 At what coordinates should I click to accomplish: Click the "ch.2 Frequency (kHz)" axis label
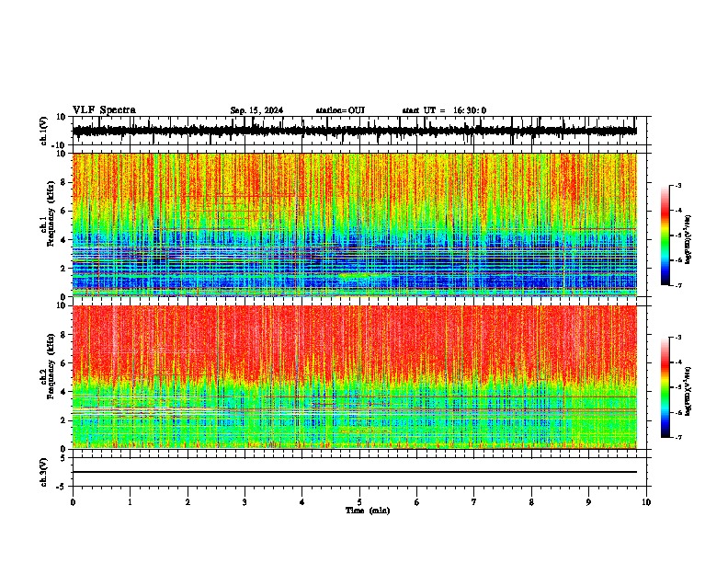(x=47, y=366)
